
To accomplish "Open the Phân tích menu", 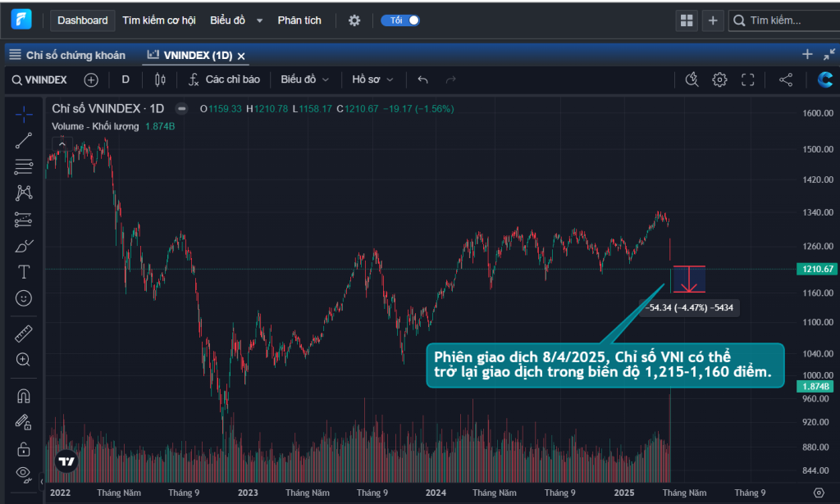I will click(299, 20).
